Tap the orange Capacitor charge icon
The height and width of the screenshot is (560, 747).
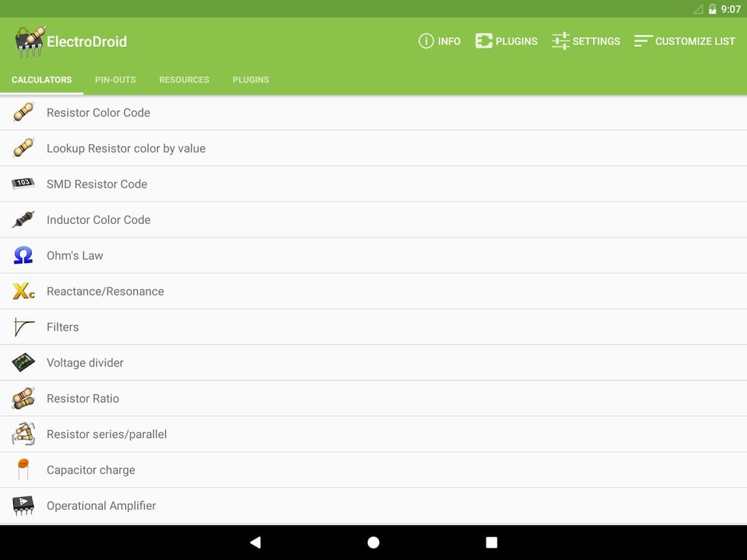(x=23, y=470)
